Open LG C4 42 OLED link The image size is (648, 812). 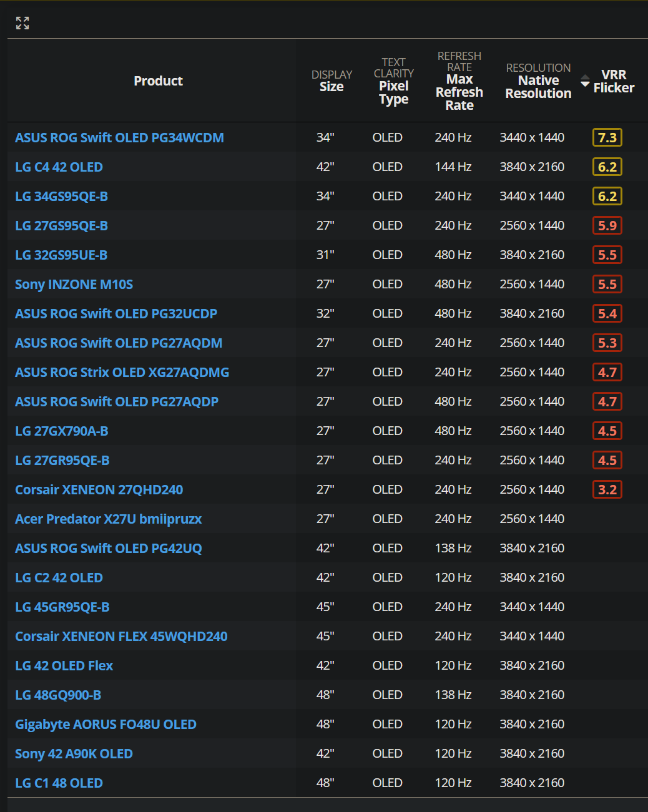click(x=59, y=167)
